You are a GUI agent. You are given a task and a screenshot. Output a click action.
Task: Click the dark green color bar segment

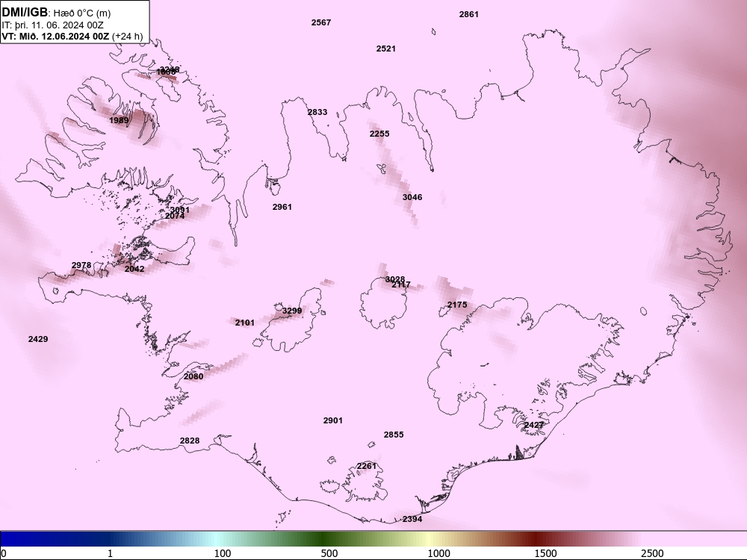[324, 538]
